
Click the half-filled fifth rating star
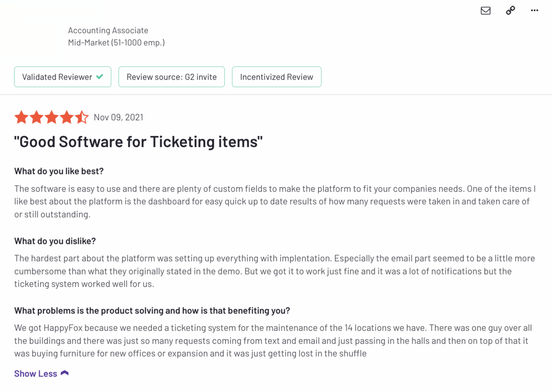click(82, 117)
